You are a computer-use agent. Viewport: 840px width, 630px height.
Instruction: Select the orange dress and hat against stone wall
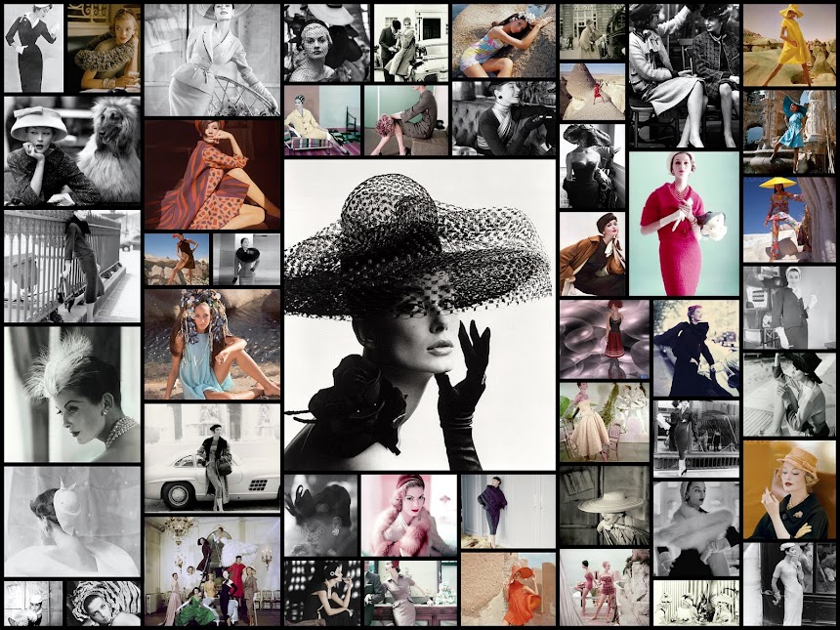[x=508, y=589]
